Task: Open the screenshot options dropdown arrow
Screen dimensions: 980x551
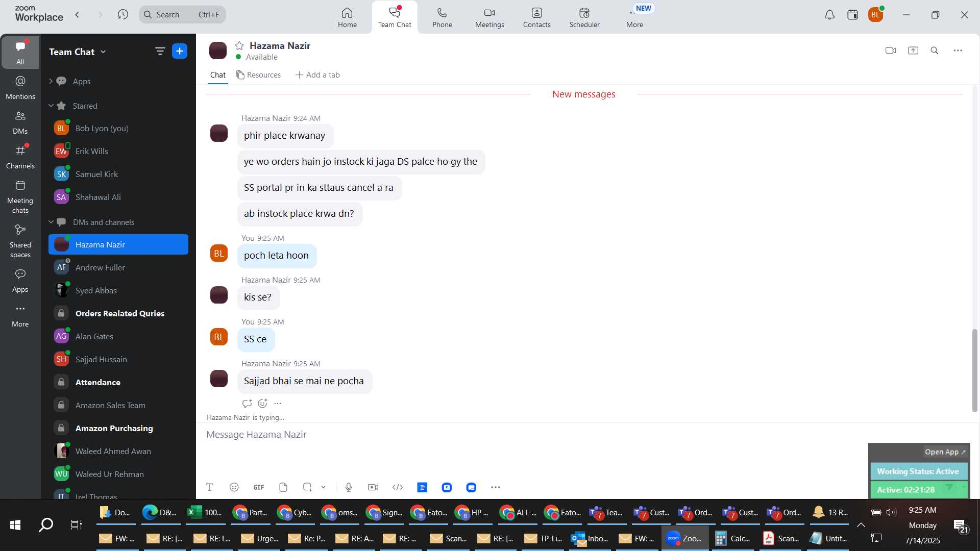Action: pyautogui.click(x=323, y=487)
